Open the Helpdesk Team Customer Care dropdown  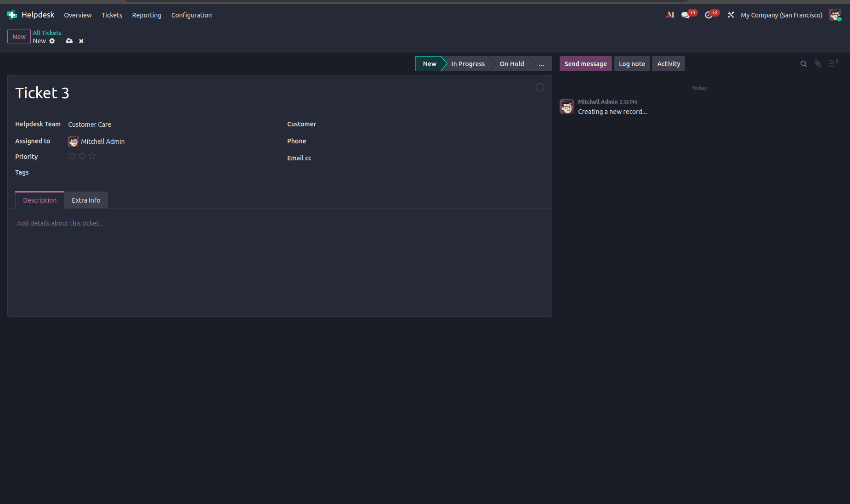(x=170, y=125)
